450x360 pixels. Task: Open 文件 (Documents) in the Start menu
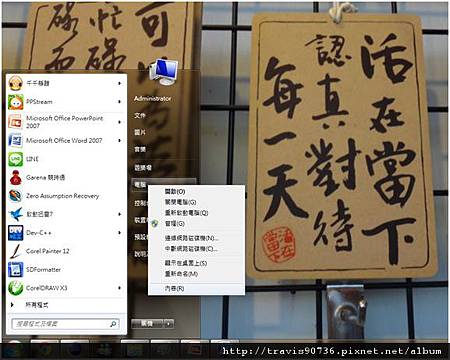coord(140,115)
